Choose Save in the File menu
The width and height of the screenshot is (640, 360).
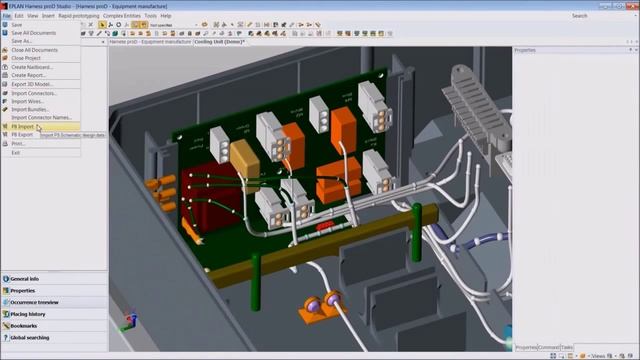point(41,25)
